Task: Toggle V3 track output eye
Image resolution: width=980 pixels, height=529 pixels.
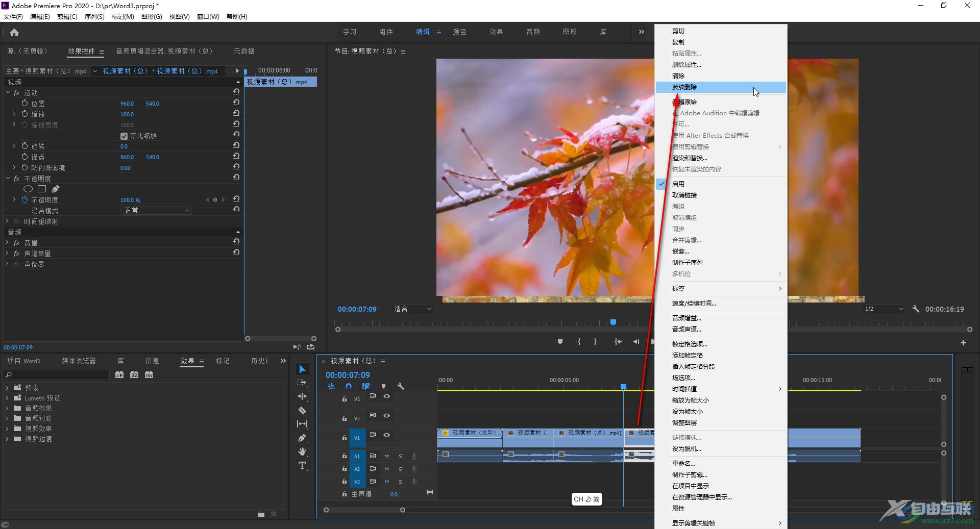Action: click(x=386, y=396)
